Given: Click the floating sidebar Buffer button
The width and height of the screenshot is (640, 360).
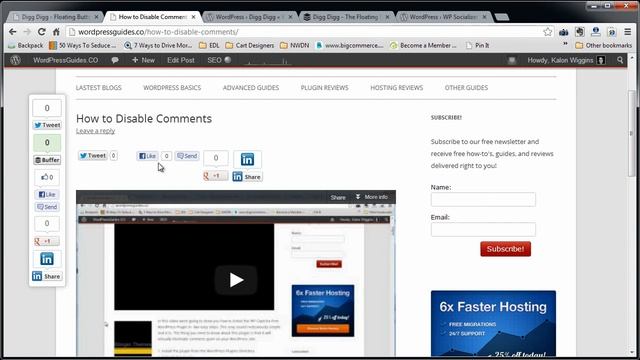Looking at the screenshot, I should click(x=47, y=160).
